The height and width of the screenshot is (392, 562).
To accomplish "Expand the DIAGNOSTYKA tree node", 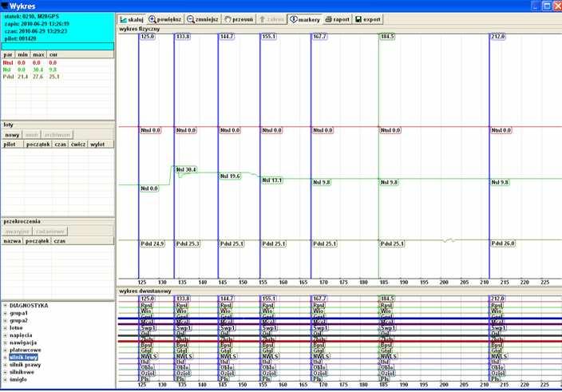I will click(6, 306).
